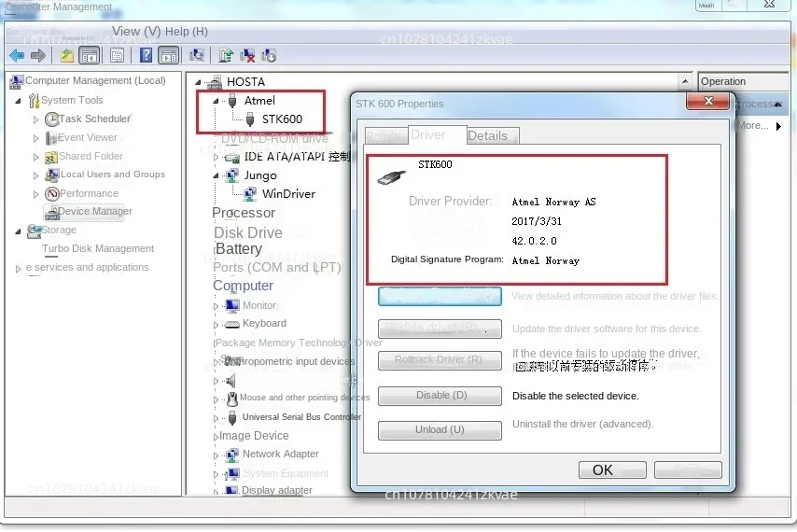Open More... submenu in Operation pane
This screenshot has height=532, width=797.
759,125
